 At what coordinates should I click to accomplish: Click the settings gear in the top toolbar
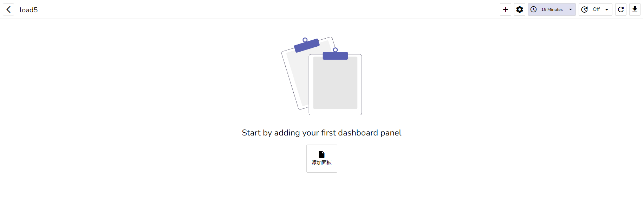coord(519,9)
